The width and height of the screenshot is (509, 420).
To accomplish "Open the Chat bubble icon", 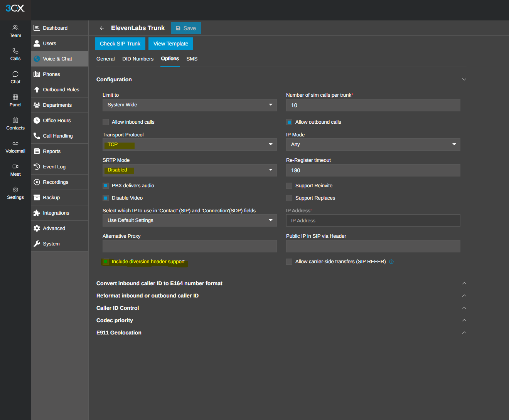I will coord(15,74).
